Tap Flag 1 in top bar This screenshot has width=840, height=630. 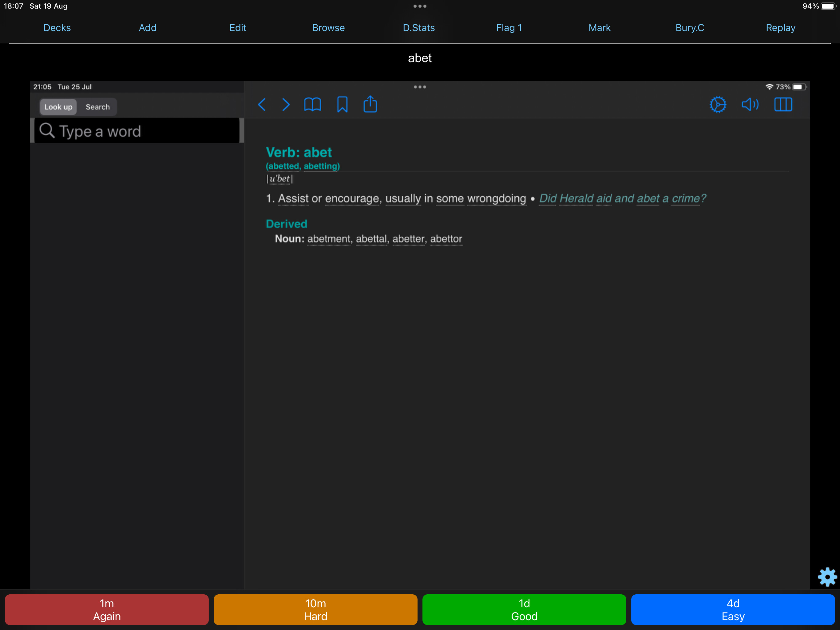509,28
